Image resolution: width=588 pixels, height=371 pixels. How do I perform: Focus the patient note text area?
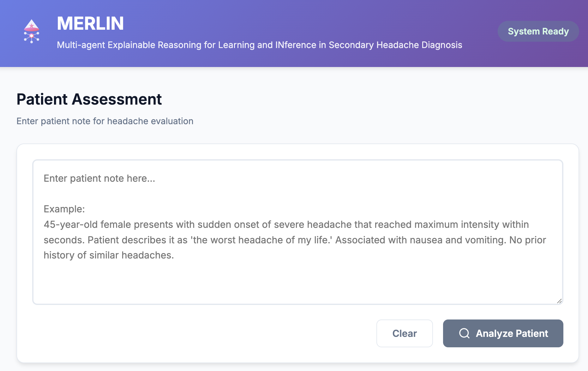coord(297,232)
